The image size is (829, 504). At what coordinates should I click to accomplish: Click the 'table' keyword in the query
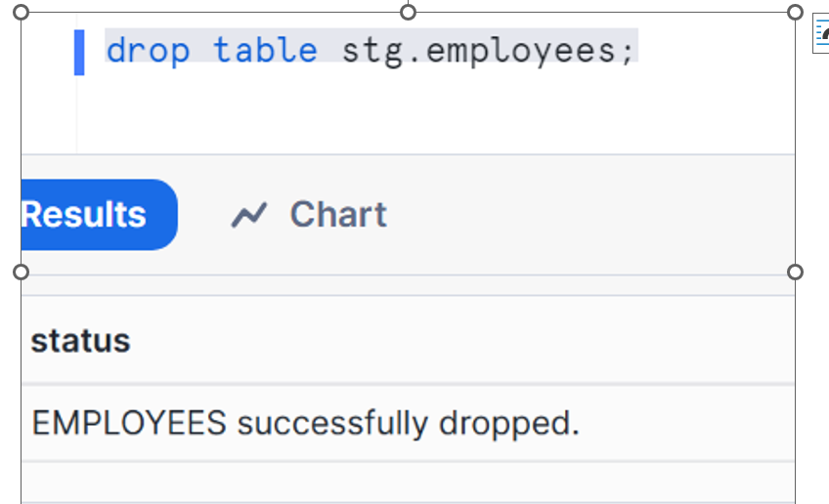[x=266, y=50]
